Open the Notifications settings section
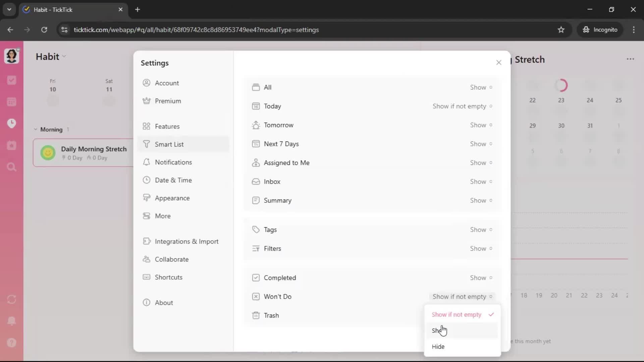Screen dimensions: 644x362 (173, 162)
